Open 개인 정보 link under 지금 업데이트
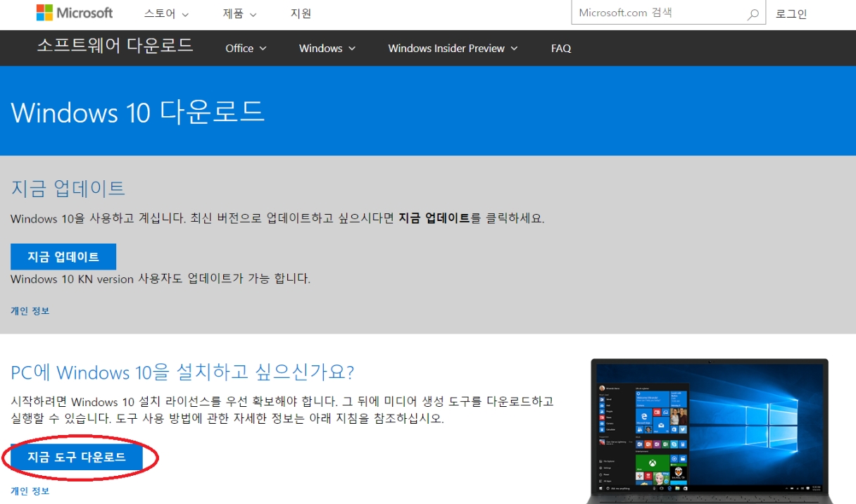Image resolution: width=856 pixels, height=504 pixels. click(30, 310)
